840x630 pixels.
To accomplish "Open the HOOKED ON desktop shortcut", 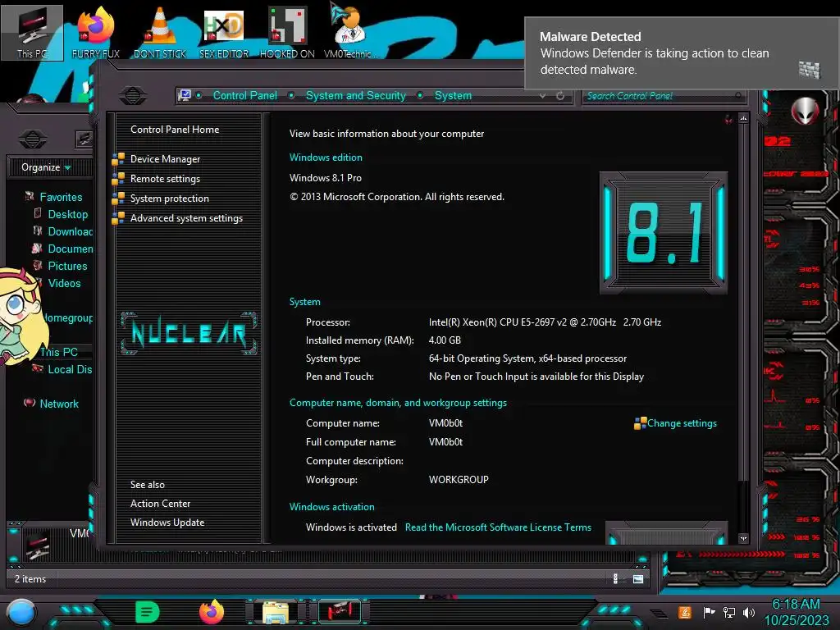I will pos(287,32).
